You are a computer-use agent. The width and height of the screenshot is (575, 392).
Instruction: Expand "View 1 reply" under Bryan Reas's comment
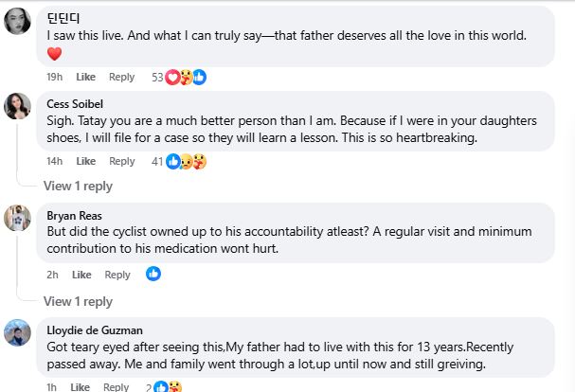[x=78, y=301]
